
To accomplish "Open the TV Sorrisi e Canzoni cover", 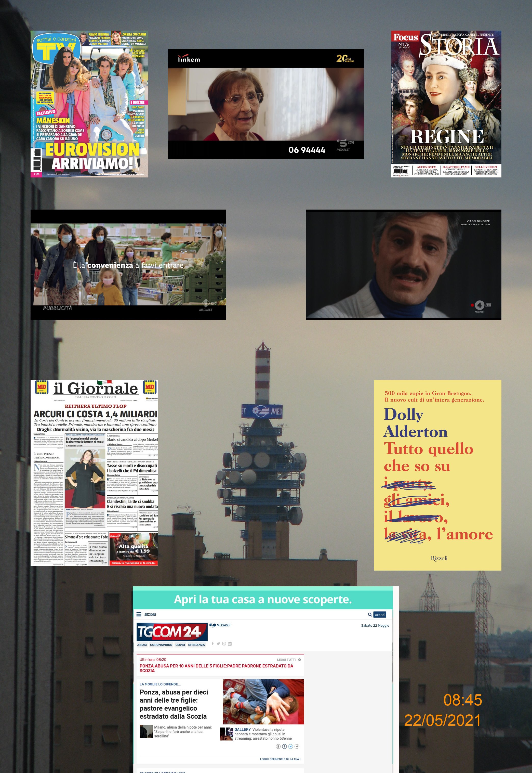I will (89, 104).
